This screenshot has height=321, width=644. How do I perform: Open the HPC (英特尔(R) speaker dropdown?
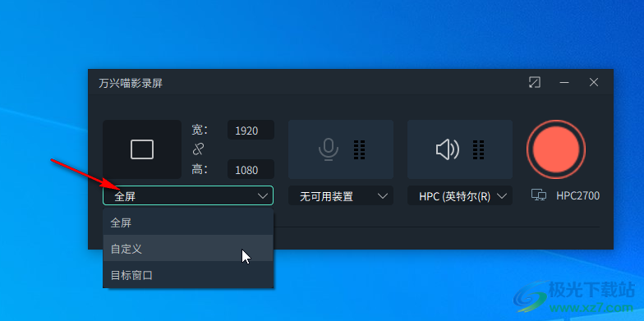(x=460, y=195)
